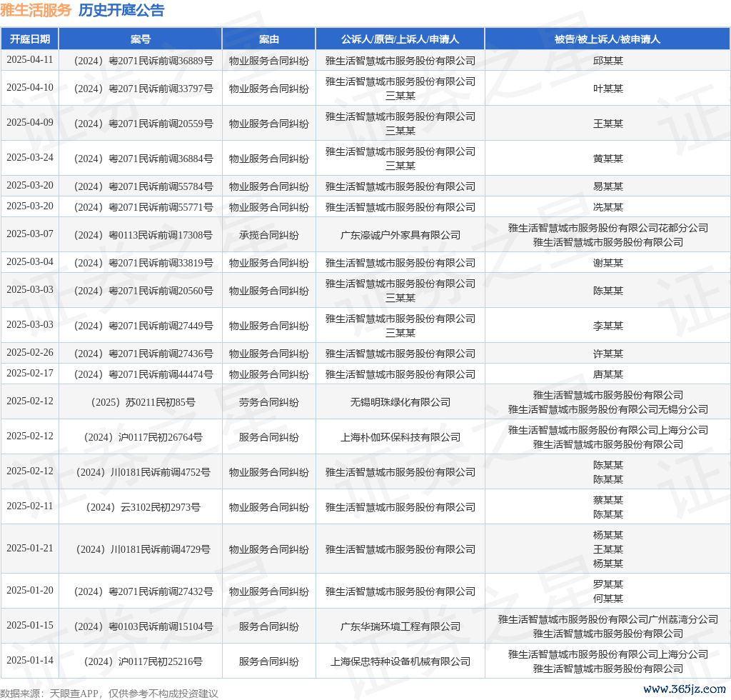Click the 劳务合同纠纷 cause cell
The height and width of the screenshot is (700, 731).
[x=269, y=402]
